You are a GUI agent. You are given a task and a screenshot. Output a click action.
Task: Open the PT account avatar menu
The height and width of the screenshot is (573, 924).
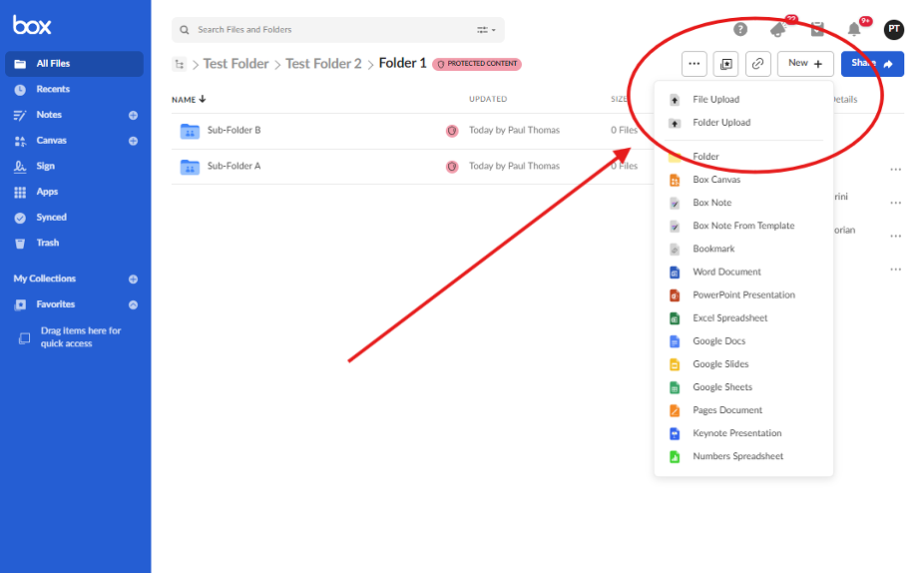tap(894, 29)
